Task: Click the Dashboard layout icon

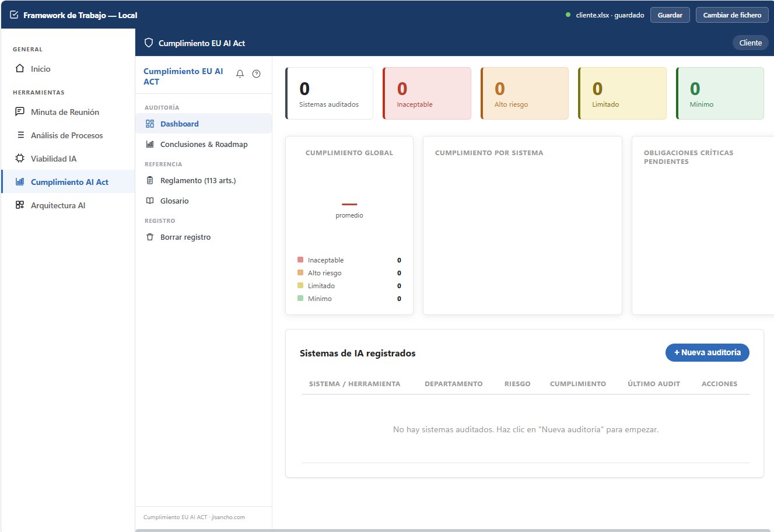Action: pyautogui.click(x=150, y=124)
